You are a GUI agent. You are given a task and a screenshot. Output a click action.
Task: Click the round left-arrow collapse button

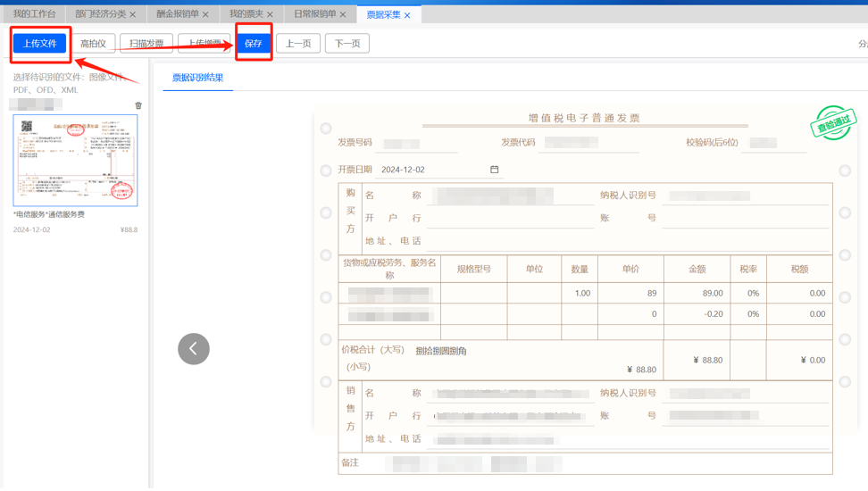[x=194, y=348]
